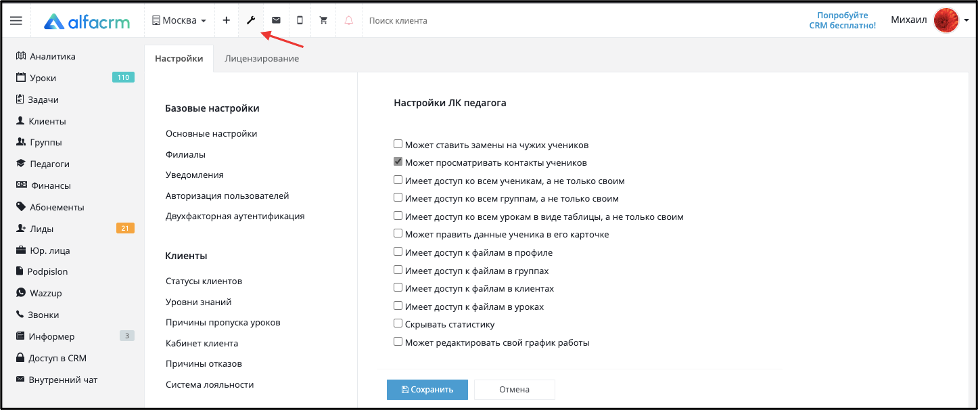
Task: Open the Москва branch dropdown
Action: tap(179, 21)
